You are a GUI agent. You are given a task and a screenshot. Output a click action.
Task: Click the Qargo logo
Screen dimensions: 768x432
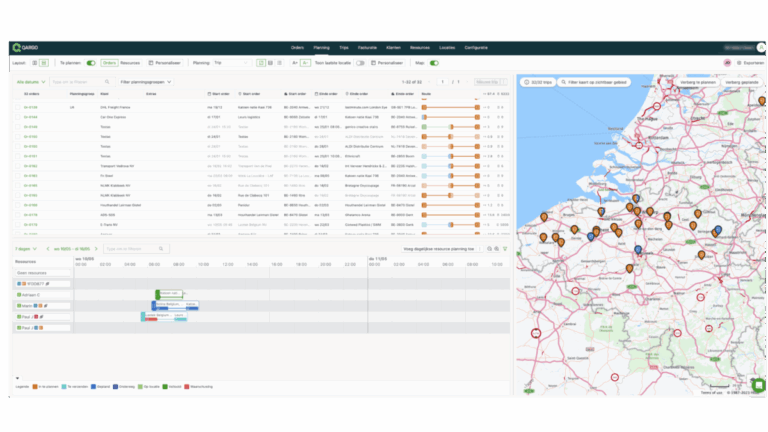coord(25,48)
